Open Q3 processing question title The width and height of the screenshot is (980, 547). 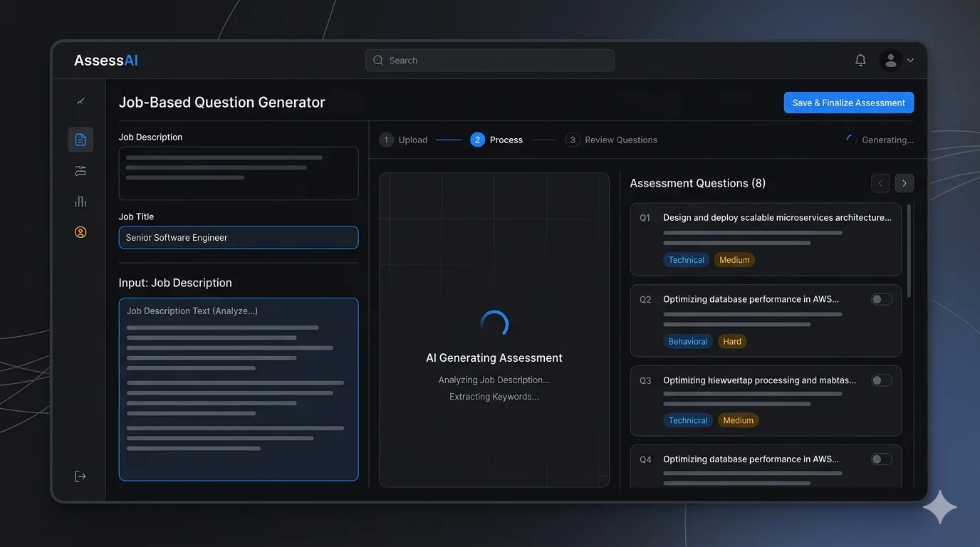coord(760,380)
